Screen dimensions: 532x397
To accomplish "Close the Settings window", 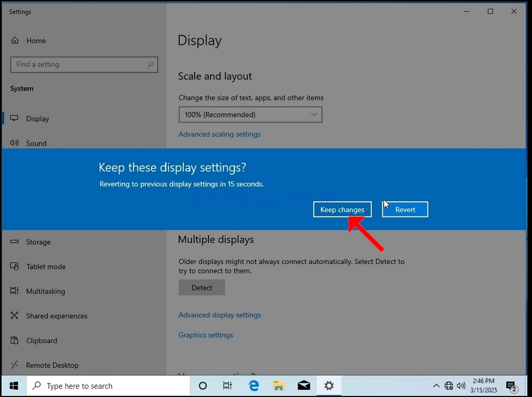I will (x=514, y=11).
